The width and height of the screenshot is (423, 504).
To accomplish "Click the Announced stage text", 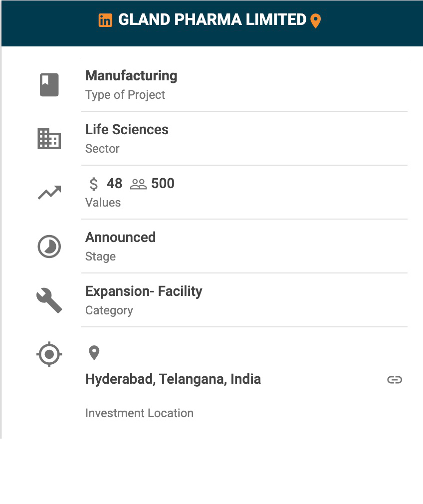I will coord(120,238).
